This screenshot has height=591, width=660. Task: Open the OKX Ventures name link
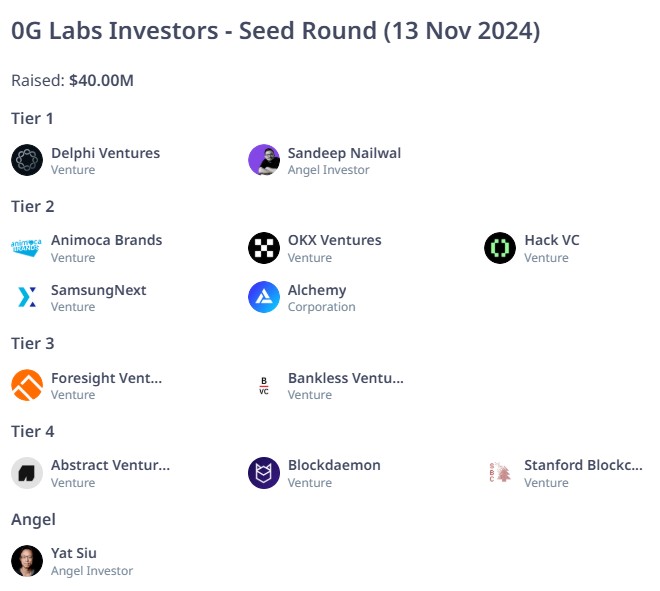pos(335,240)
